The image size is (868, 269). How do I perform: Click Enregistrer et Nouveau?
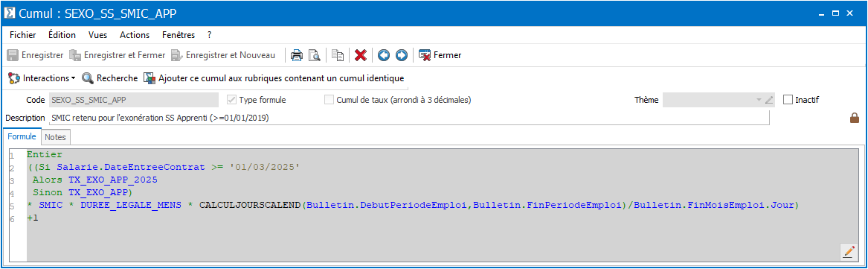click(x=222, y=55)
